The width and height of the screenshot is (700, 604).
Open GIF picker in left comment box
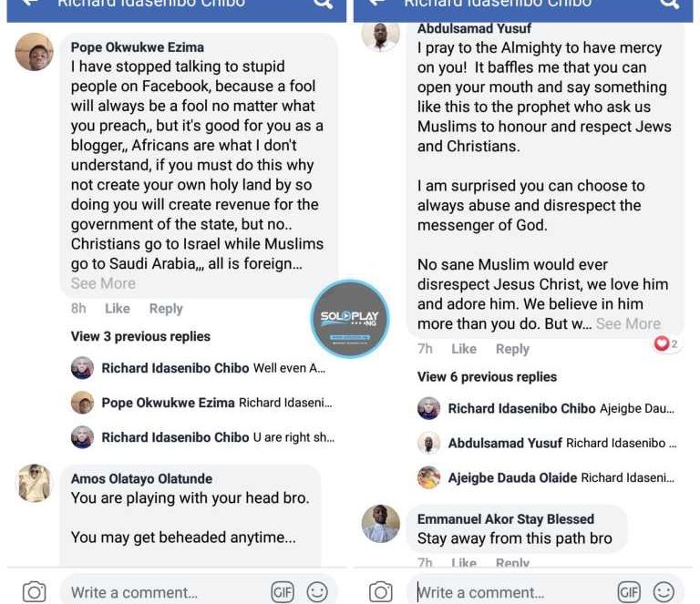click(283, 592)
